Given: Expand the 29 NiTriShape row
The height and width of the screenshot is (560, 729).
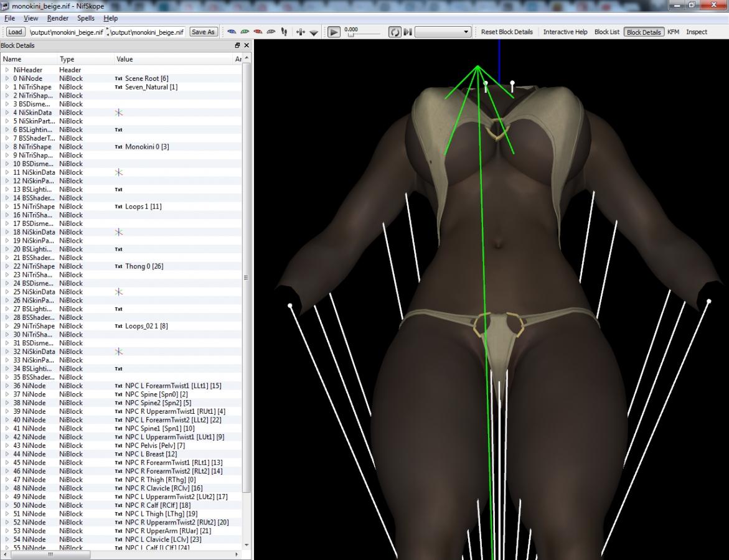Looking at the screenshot, I should (x=7, y=326).
